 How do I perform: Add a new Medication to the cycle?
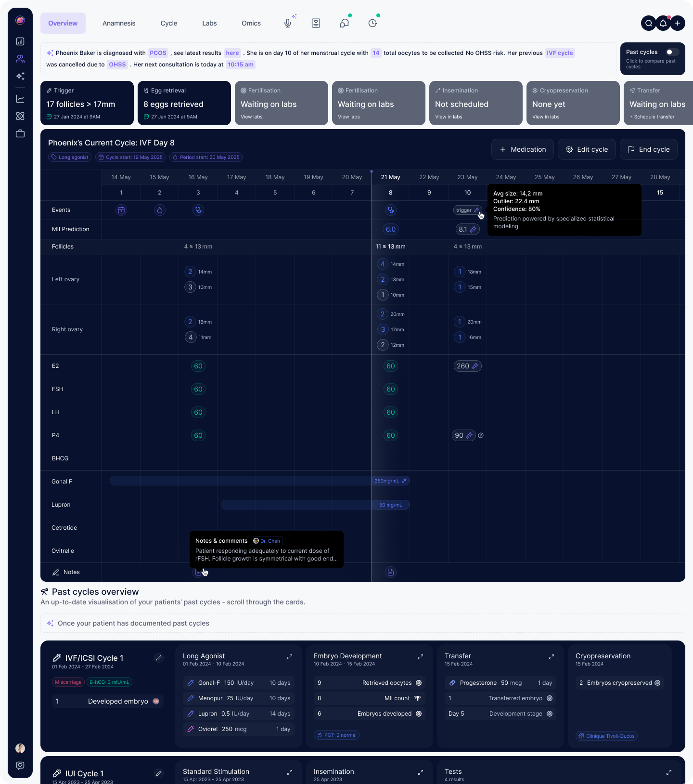click(x=522, y=149)
